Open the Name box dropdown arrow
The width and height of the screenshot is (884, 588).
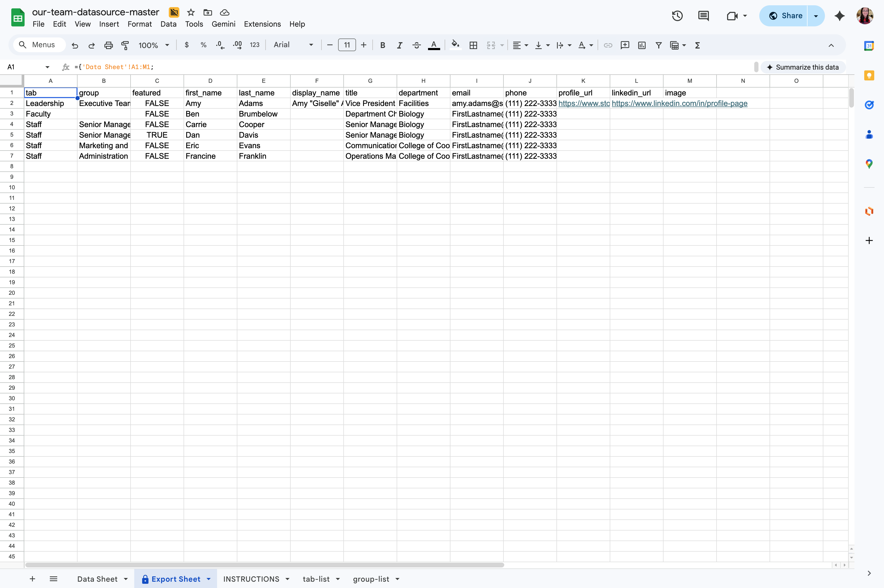click(47, 67)
